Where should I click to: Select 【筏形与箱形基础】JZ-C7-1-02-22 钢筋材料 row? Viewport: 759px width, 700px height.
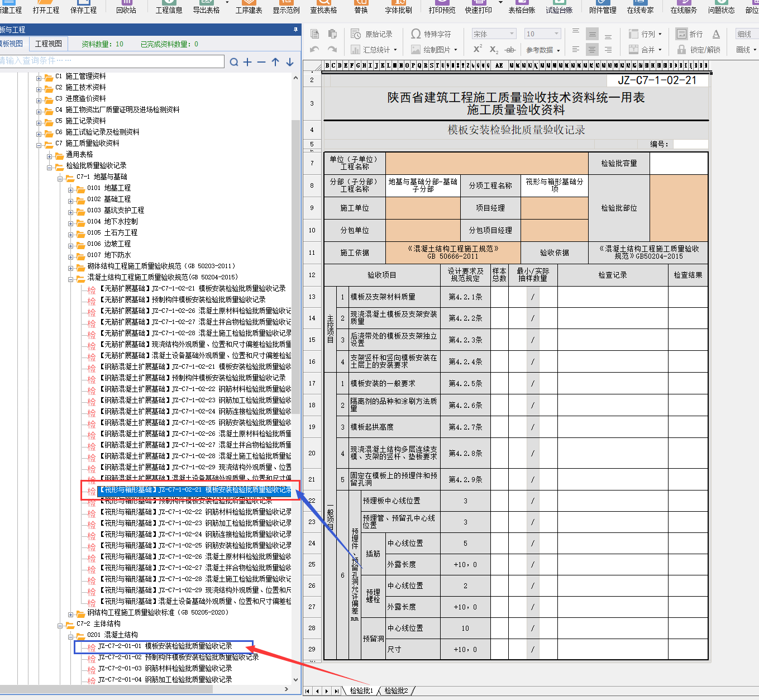click(x=195, y=512)
